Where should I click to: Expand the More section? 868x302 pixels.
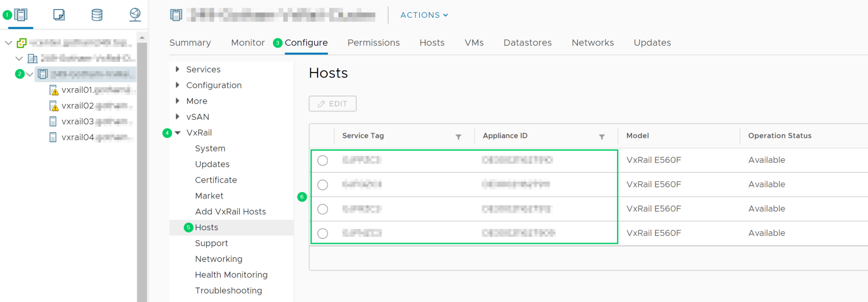pyautogui.click(x=178, y=101)
